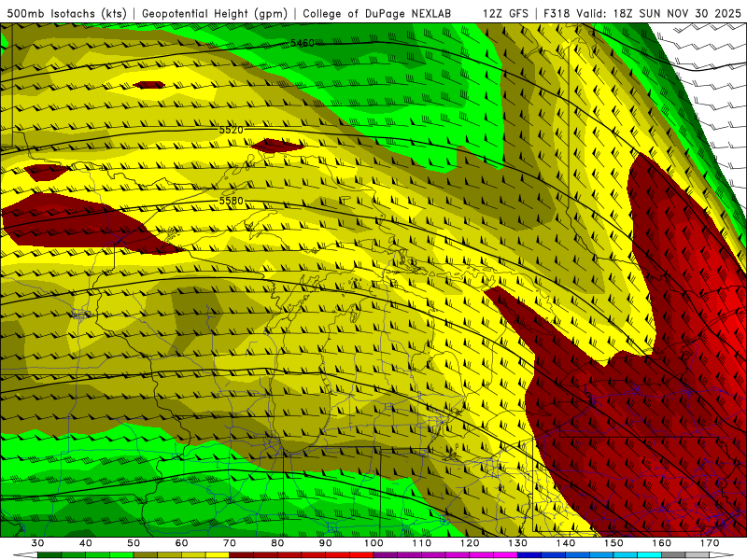Click the 140 value on the color scale
The width and height of the screenshot is (747, 560).
pyautogui.click(x=566, y=543)
